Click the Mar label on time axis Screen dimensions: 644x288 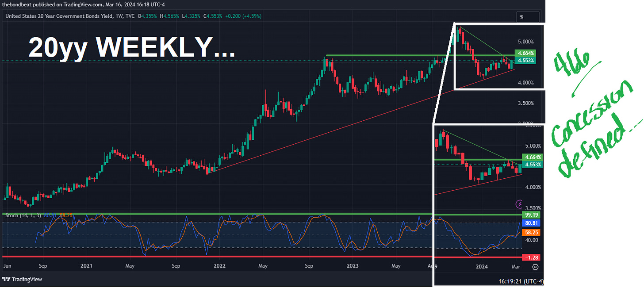click(x=516, y=266)
